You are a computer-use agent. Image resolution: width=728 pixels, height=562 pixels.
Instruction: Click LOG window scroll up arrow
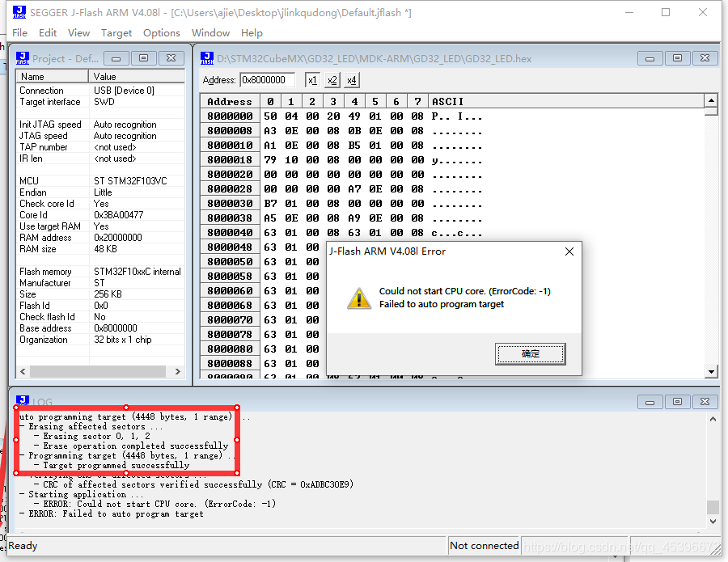[x=713, y=419]
